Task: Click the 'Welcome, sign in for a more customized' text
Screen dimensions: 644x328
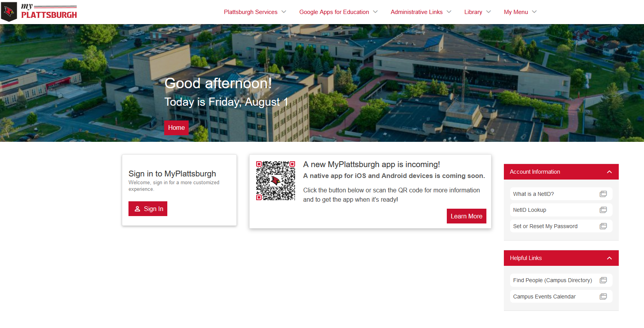Action: tap(174, 186)
